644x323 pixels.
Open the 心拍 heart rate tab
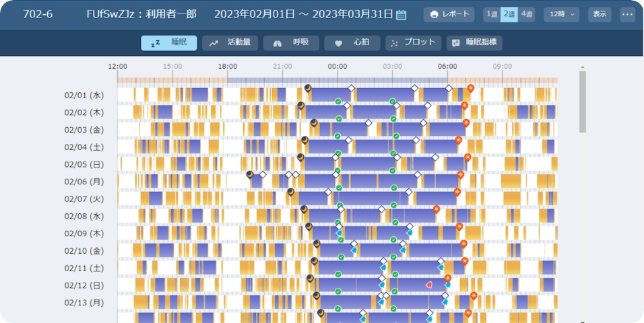pos(352,43)
